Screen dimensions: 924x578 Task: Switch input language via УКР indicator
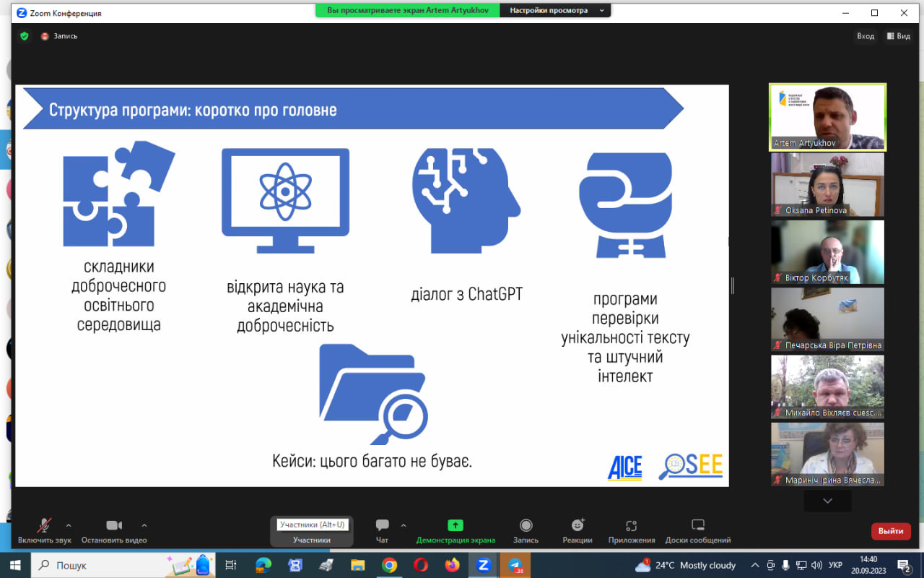point(835,565)
